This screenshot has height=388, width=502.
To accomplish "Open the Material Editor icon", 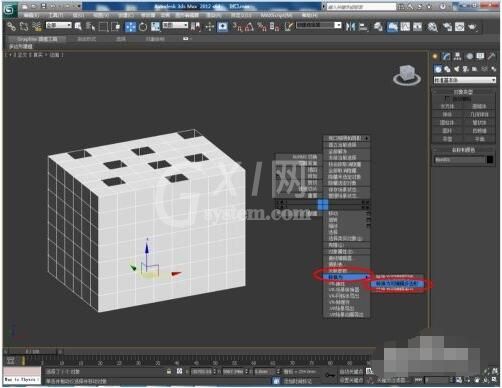I will 432,27.
